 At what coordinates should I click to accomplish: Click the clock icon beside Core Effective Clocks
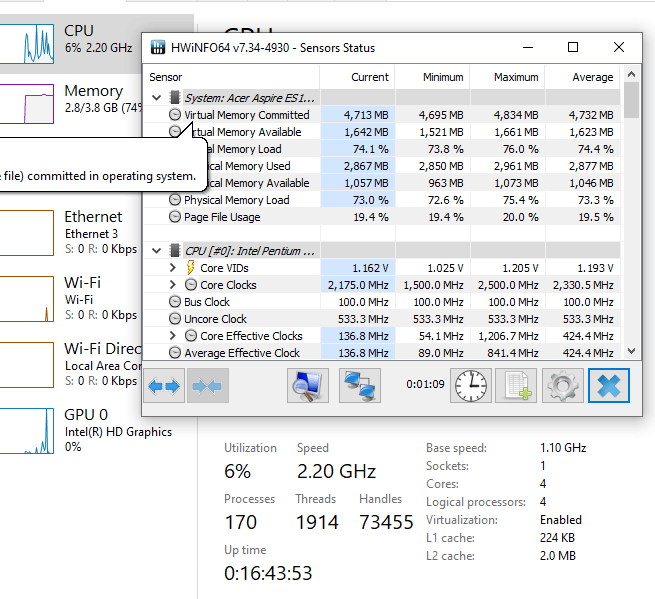point(190,336)
